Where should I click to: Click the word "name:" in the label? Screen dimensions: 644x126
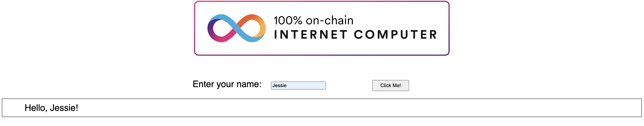[249, 84]
